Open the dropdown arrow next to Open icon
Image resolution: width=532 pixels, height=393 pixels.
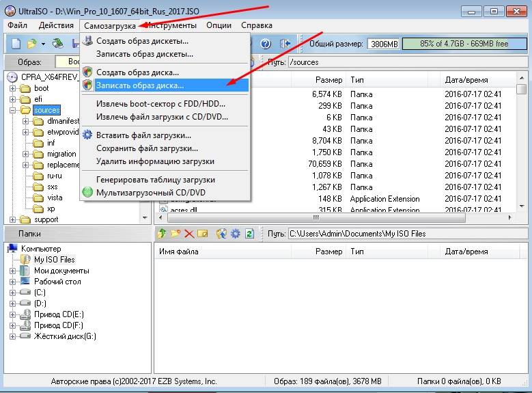43,44
